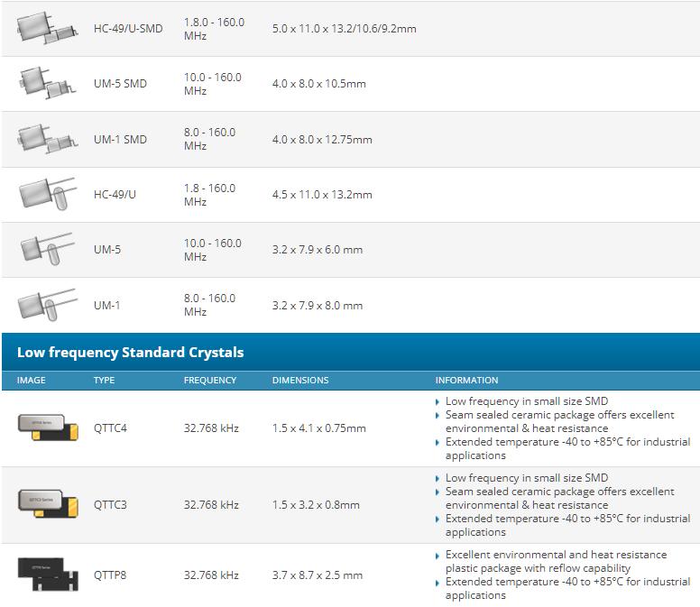The image size is (700, 607).
Task: Click the HC-49/U-SMD crystal product image
Action: point(47,29)
